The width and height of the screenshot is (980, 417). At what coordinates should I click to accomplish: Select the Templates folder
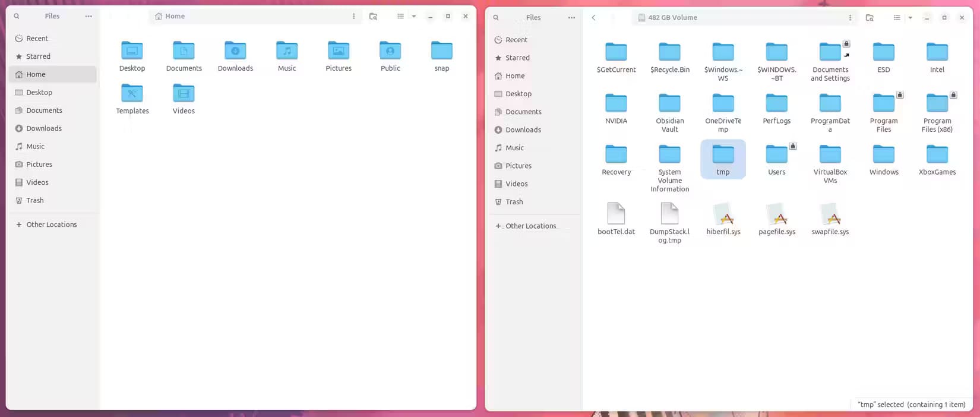(132, 99)
